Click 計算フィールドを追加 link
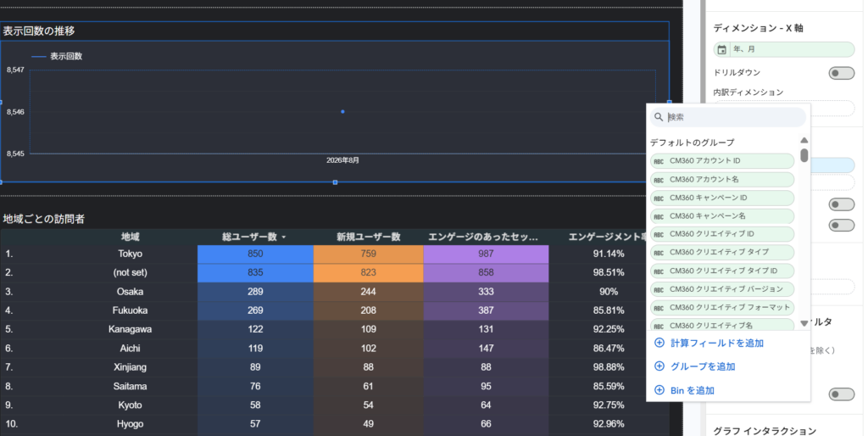868x436 pixels. (717, 343)
